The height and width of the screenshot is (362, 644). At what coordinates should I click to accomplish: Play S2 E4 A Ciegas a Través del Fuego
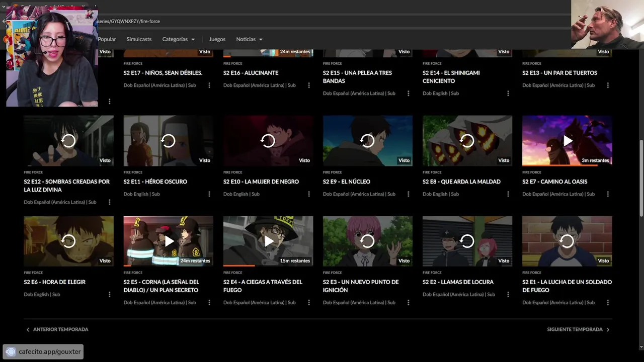pos(268,241)
